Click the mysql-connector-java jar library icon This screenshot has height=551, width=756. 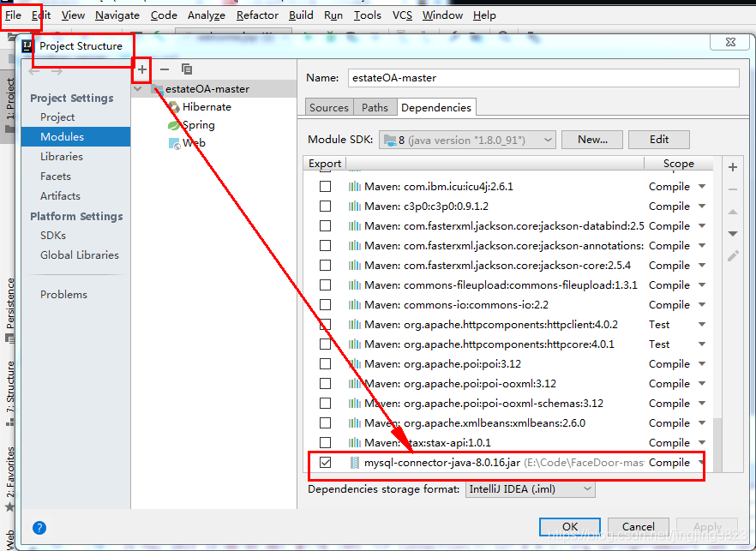pyautogui.click(x=354, y=463)
